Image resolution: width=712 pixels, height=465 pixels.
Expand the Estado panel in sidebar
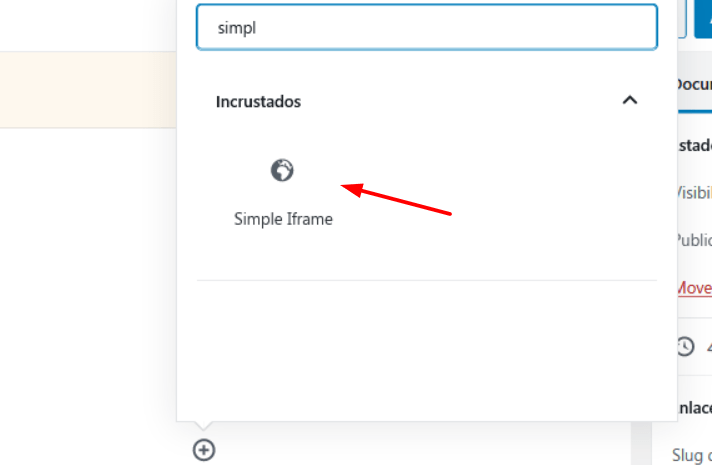(695, 145)
